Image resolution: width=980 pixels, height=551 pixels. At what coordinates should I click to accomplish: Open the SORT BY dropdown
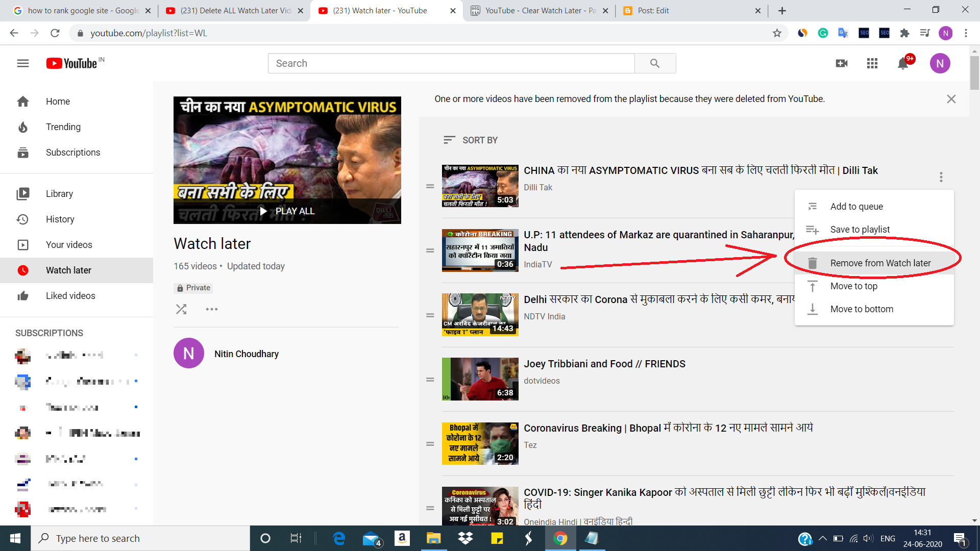point(470,140)
